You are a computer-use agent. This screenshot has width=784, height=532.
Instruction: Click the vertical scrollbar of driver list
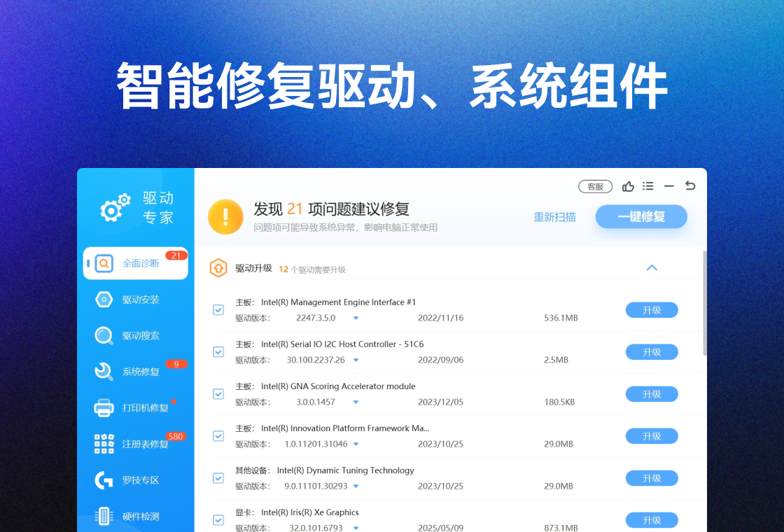tap(704, 302)
